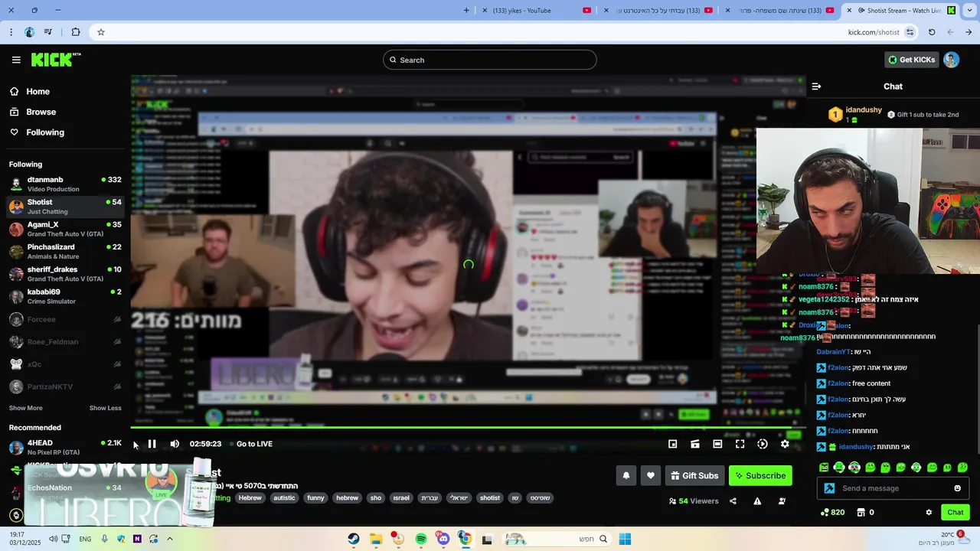Open the Kick hamburger sidebar menu

[16, 60]
